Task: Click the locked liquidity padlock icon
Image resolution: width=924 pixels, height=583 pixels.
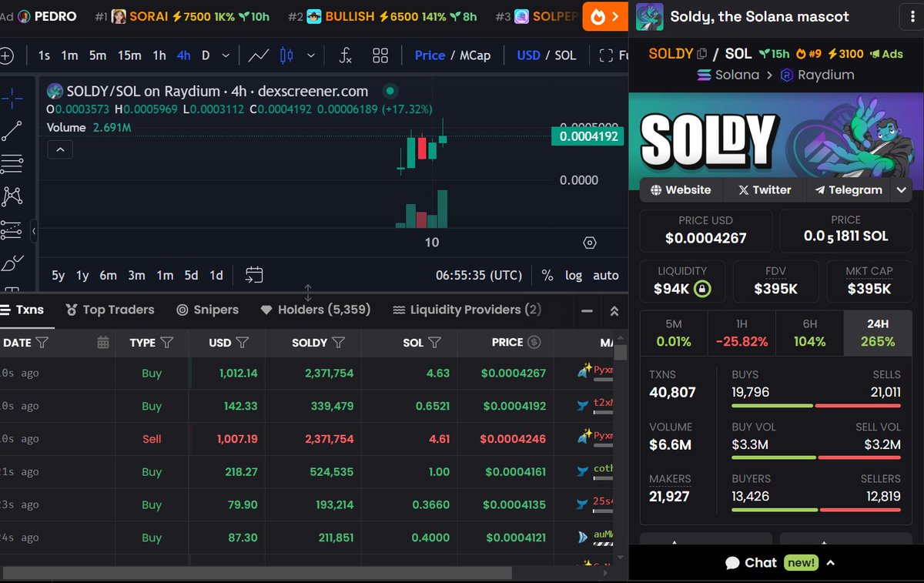Action: (x=701, y=290)
